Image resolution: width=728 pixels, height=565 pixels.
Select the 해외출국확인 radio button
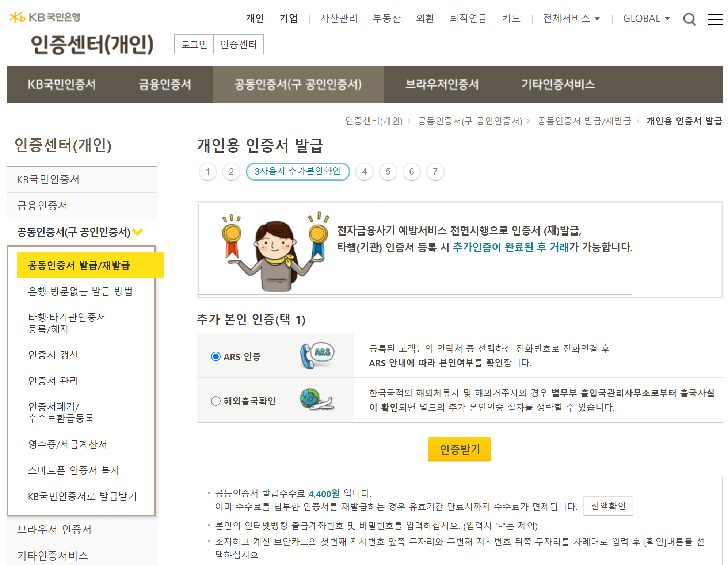click(x=216, y=401)
